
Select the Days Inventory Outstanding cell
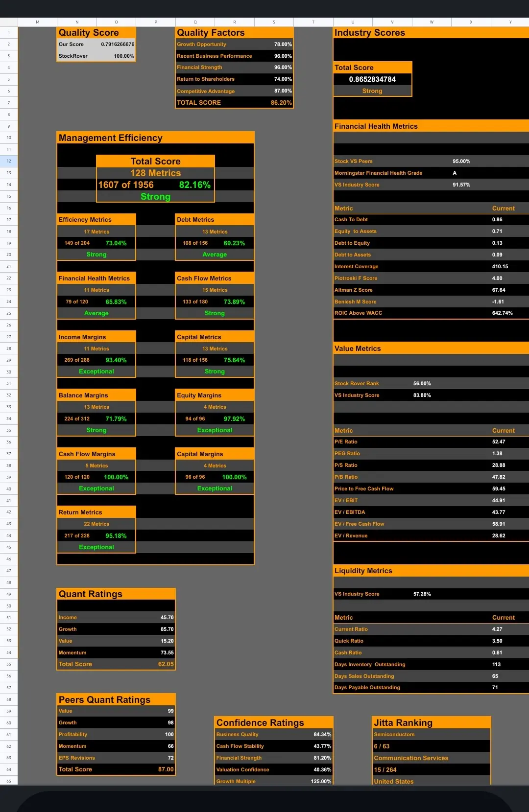point(370,665)
